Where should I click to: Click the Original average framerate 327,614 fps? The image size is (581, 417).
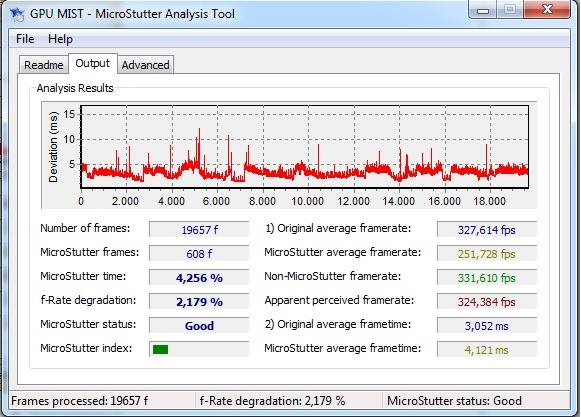[487, 230]
